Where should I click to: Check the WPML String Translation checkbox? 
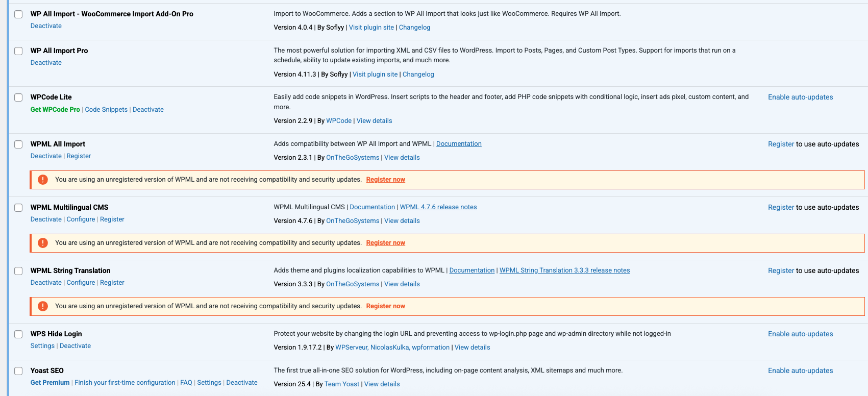(18, 271)
